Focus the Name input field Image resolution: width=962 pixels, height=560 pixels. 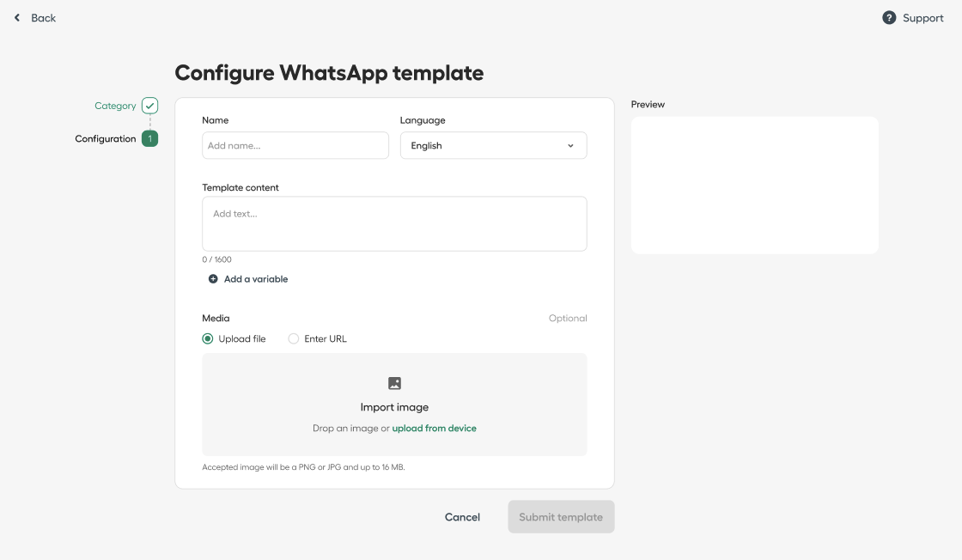click(295, 145)
